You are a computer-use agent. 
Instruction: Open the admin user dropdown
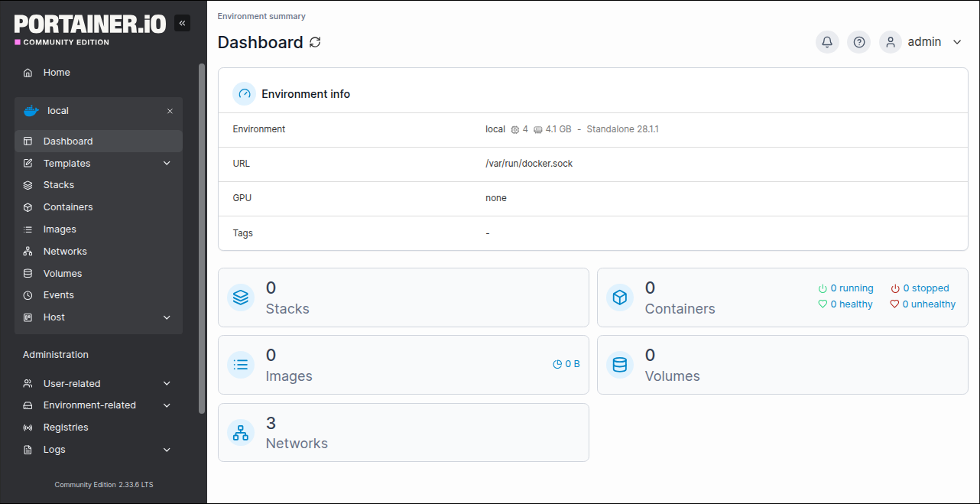point(956,43)
